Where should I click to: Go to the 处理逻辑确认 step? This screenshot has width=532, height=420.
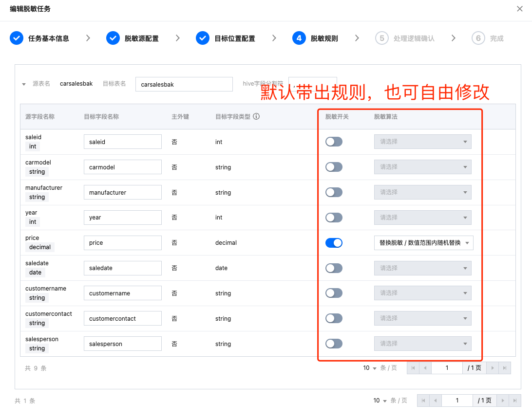click(414, 38)
